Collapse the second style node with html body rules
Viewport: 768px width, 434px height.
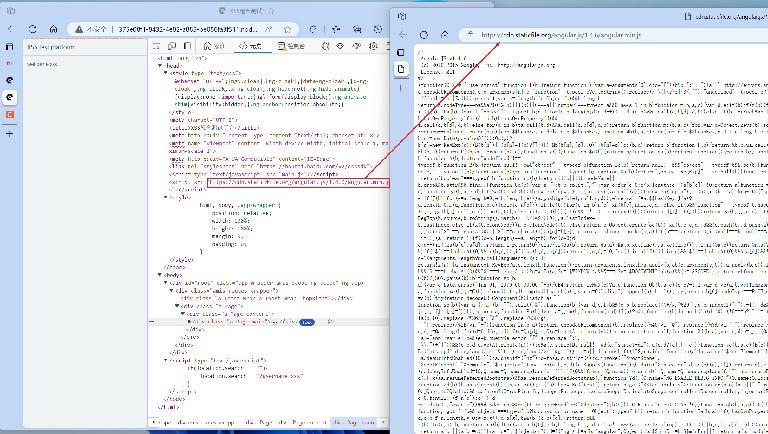click(x=166, y=197)
